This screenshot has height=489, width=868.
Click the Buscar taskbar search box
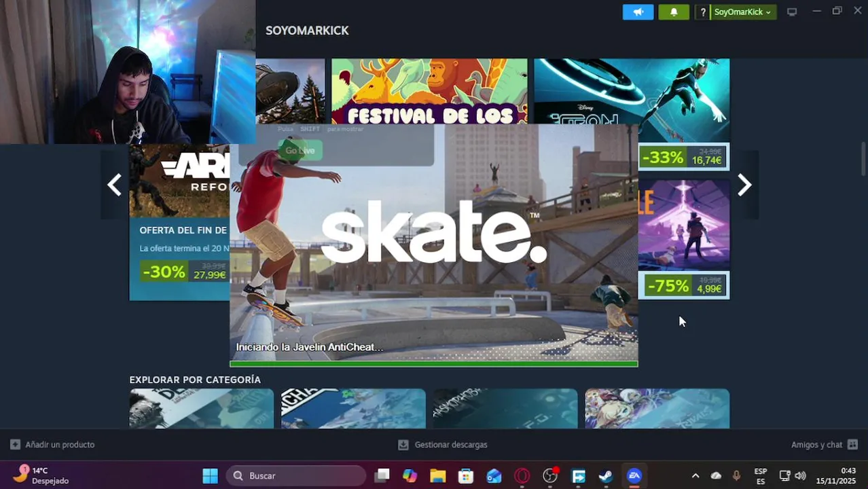point(296,475)
